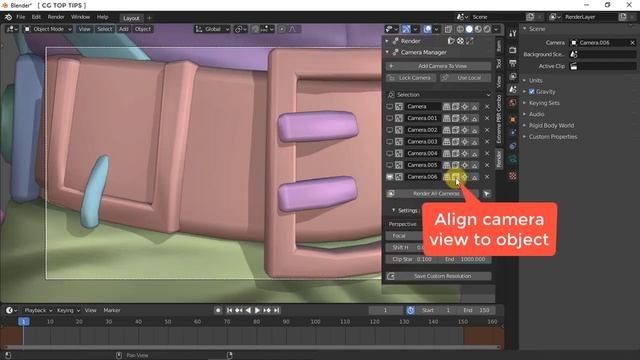Viewport: 640px width, 360px height.
Task: Select Solid viewport shading mode
Action: tap(469, 29)
